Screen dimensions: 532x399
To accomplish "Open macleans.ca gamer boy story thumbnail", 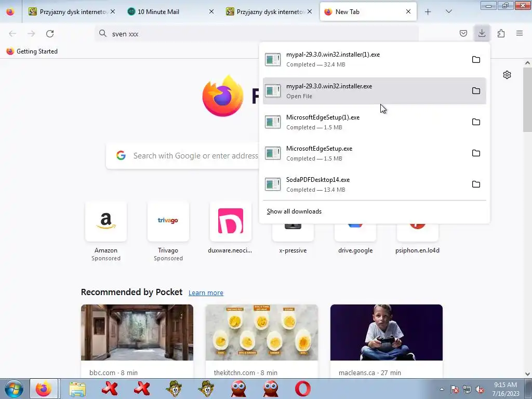I will pos(387,332).
